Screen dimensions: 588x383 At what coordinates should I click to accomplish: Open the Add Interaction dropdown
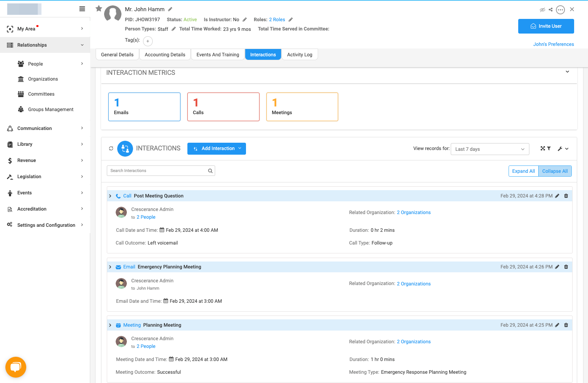point(217,148)
